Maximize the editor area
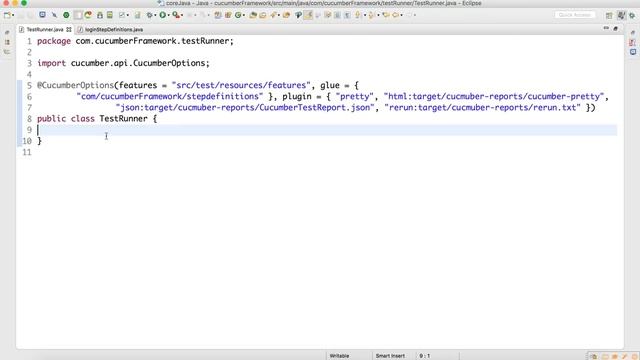Image resolution: width=640 pixels, height=360 pixels. click(616, 29)
